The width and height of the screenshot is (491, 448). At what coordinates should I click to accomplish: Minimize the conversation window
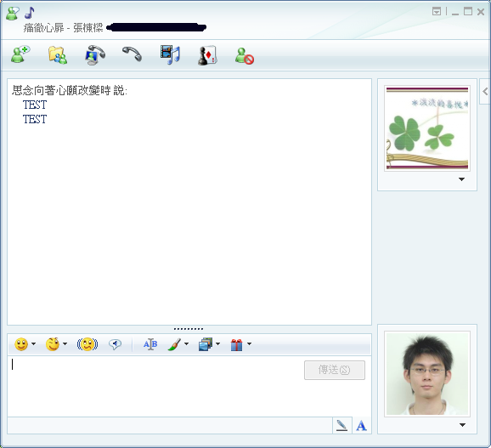click(455, 13)
